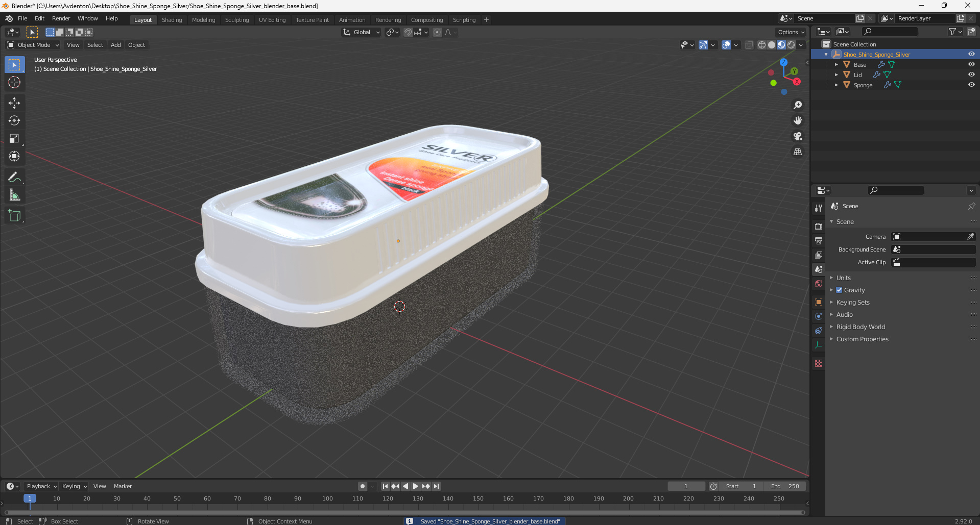Switch to rendered viewport shading
The width and height of the screenshot is (980, 525).
click(x=791, y=45)
